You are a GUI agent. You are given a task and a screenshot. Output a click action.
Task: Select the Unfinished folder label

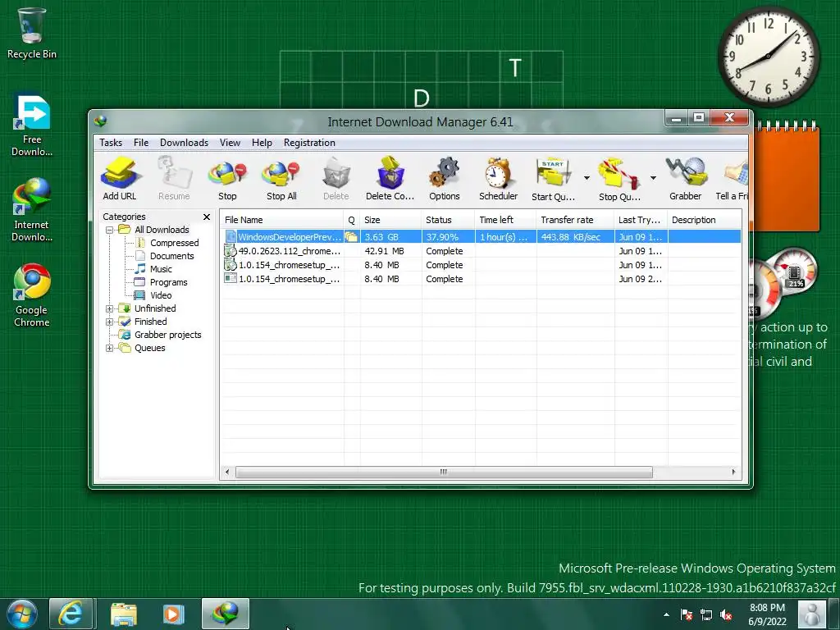point(155,308)
